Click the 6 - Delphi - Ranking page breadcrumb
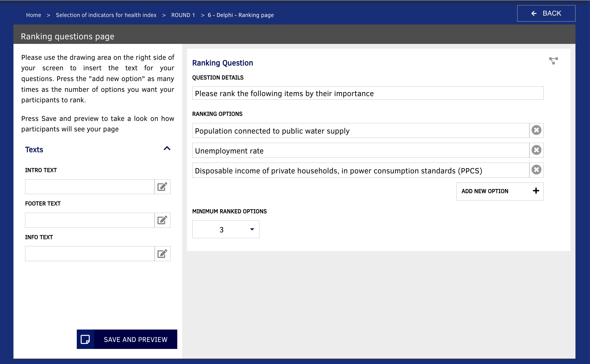The width and height of the screenshot is (590, 364). click(241, 15)
